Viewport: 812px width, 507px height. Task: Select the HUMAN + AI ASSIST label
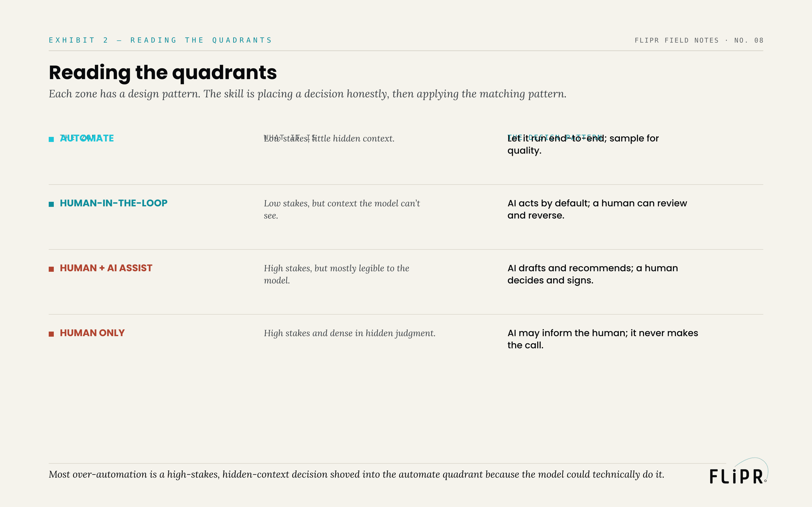click(106, 268)
